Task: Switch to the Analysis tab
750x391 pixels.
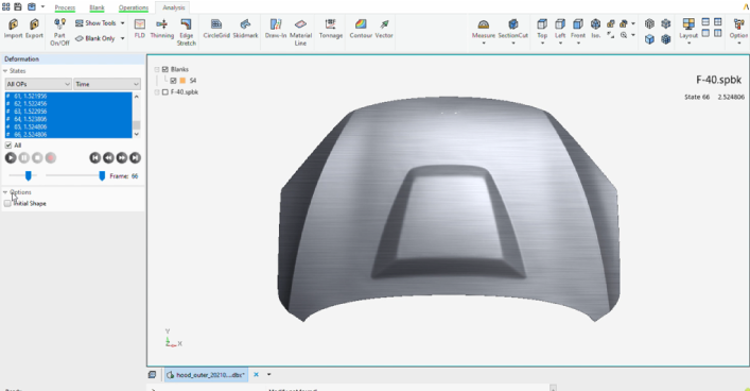Action: click(x=174, y=8)
